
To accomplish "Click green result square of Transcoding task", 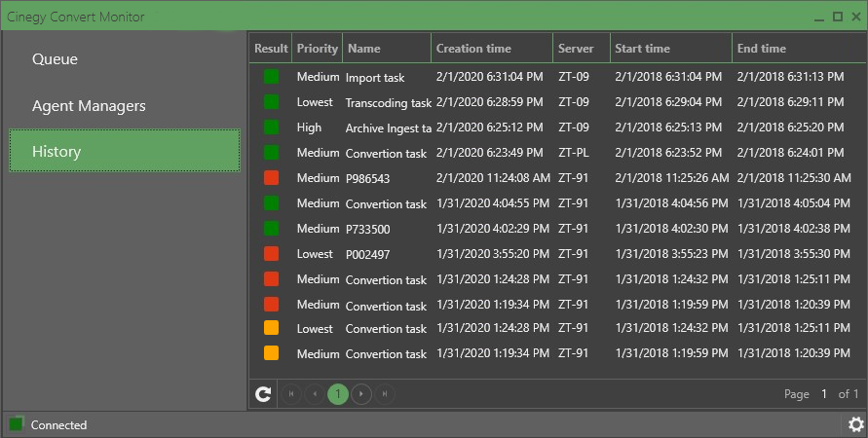I will (x=271, y=102).
